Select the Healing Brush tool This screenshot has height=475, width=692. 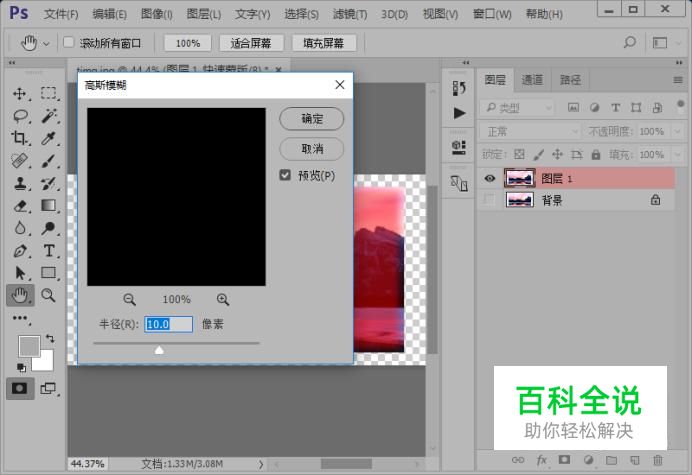coord(19,161)
